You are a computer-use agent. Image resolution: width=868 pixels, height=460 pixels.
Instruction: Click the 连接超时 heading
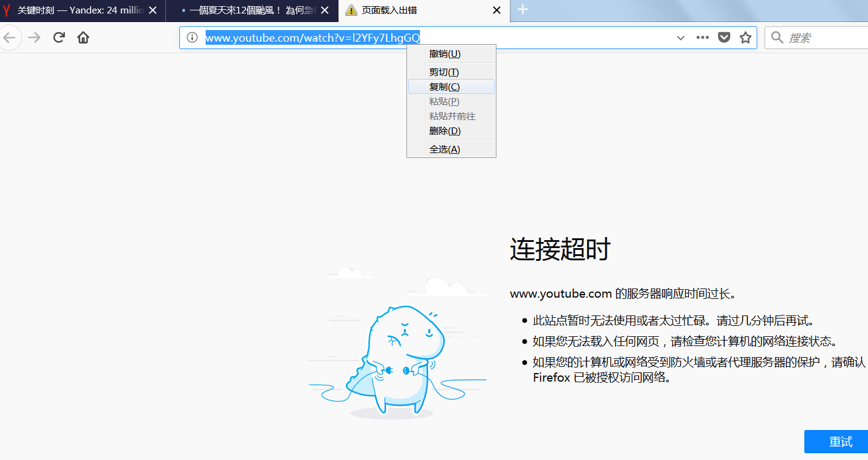561,249
